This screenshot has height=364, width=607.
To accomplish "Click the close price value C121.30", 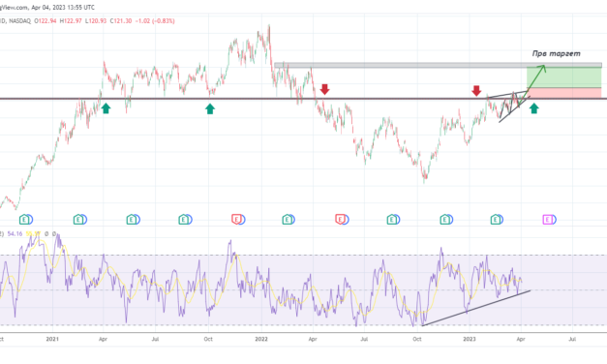I will click(x=121, y=21).
